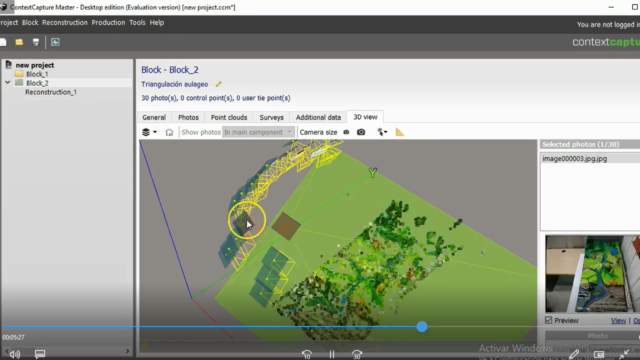The image size is (640, 360).
Task: Select Block_2 in the project tree
Action: pos(37,83)
